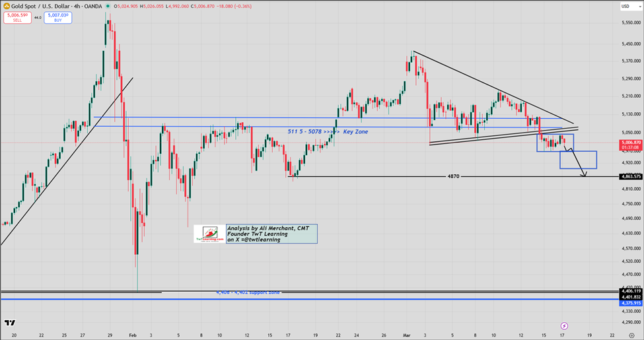Click the gold symbol logo icon

coord(7,6)
